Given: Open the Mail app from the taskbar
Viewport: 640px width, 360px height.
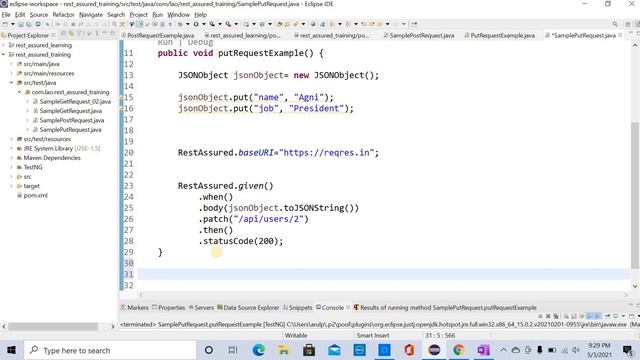Looking at the screenshot, I should (334, 350).
